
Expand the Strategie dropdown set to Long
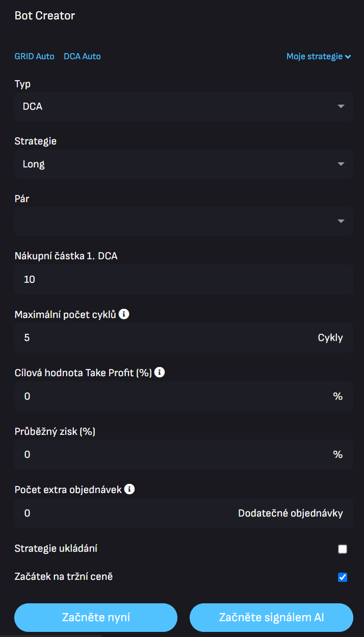coord(184,164)
